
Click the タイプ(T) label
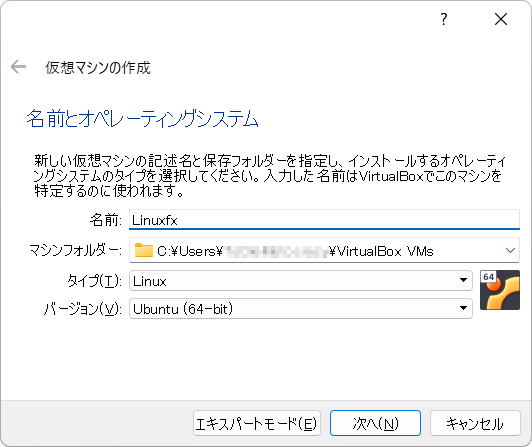pos(94,281)
